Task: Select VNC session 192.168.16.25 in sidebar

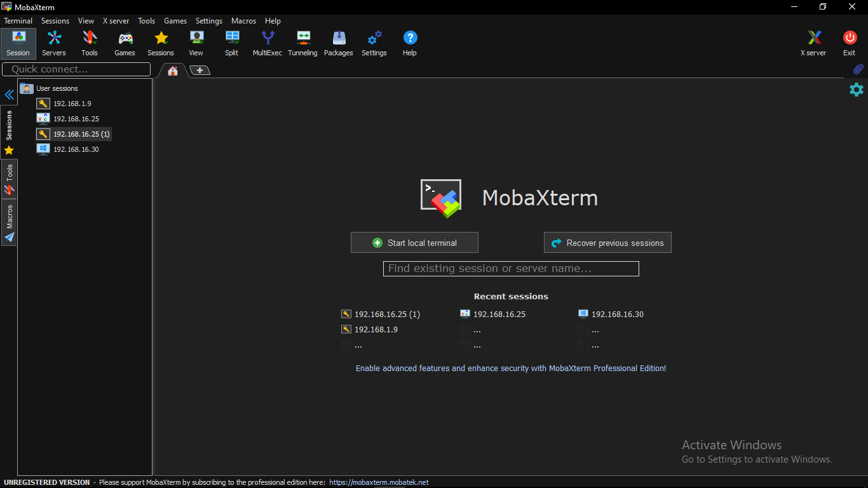Action: 69,119
